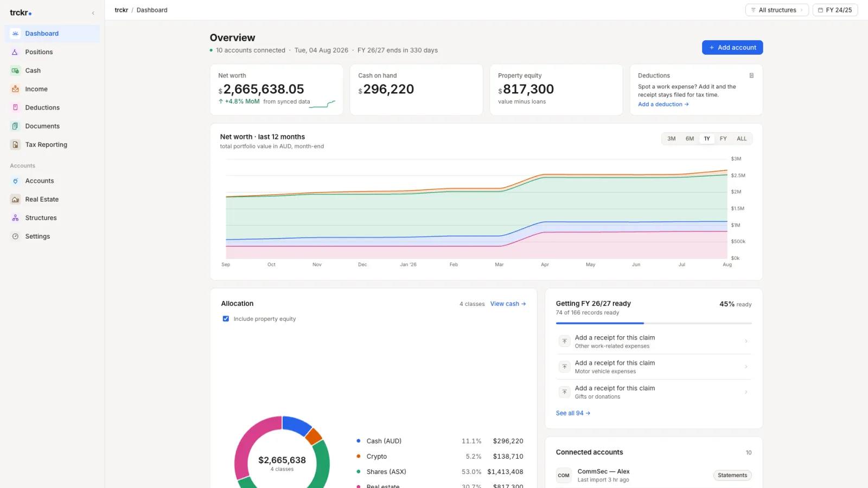Click the CommSec — Alex account name

pos(603,472)
